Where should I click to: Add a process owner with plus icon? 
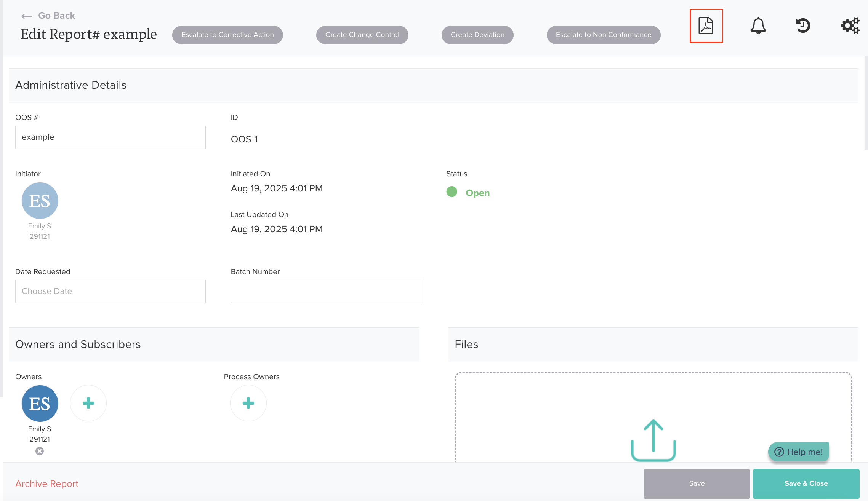click(x=248, y=403)
